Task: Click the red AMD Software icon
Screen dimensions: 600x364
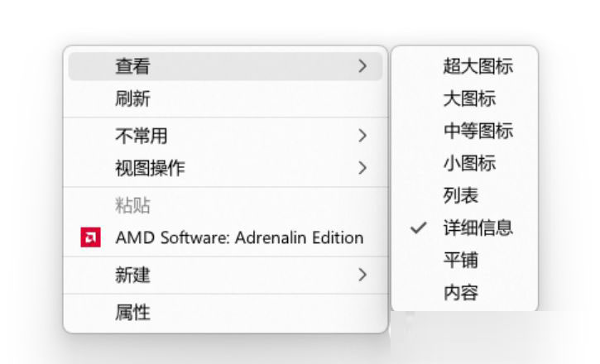Action: (x=91, y=237)
